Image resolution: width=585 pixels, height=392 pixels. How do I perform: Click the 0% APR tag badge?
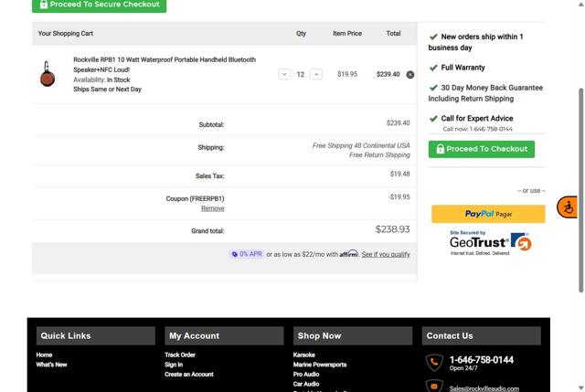click(x=247, y=254)
